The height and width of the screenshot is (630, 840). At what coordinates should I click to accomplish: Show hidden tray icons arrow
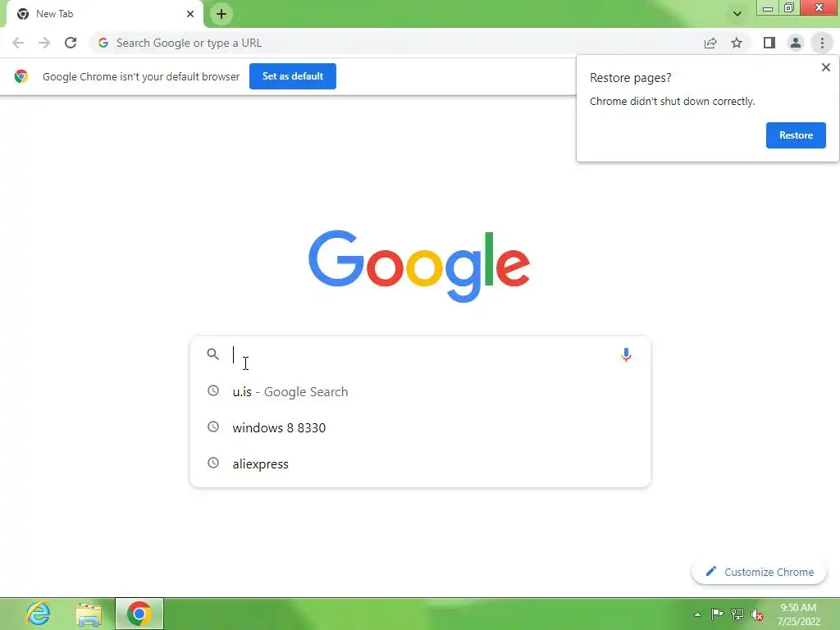pos(697,614)
